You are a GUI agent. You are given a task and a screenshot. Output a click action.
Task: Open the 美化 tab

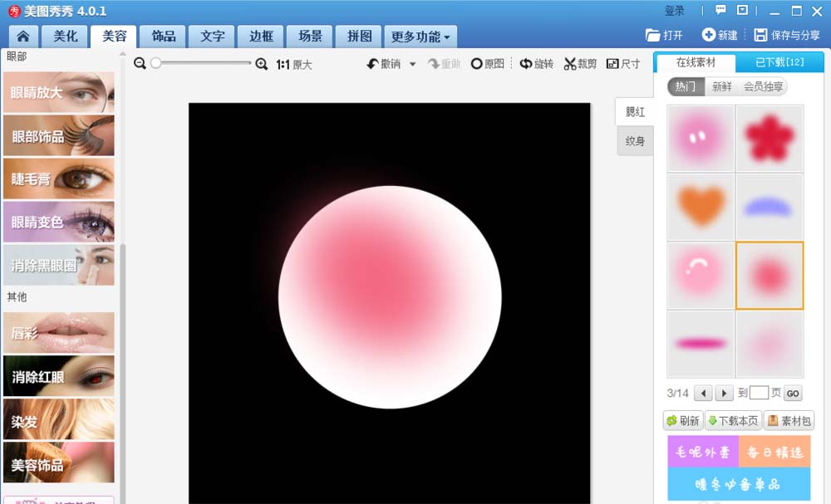(66, 37)
